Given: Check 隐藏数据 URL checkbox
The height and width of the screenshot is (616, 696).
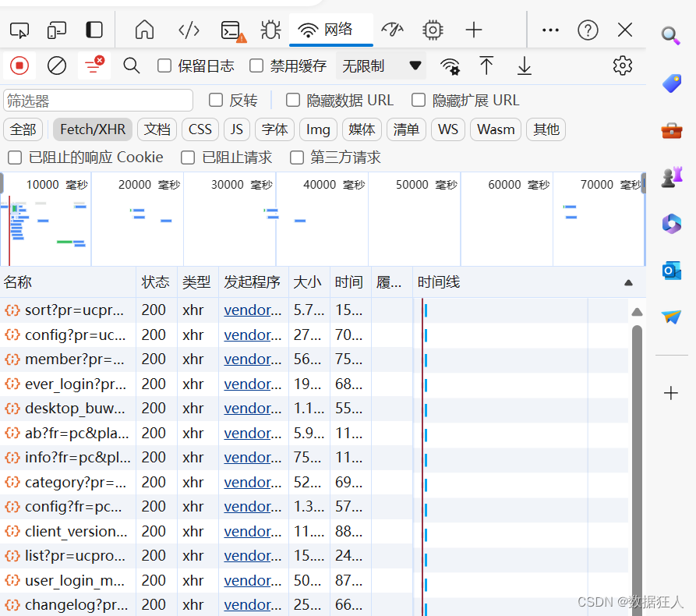Looking at the screenshot, I should click(x=293, y=100).
